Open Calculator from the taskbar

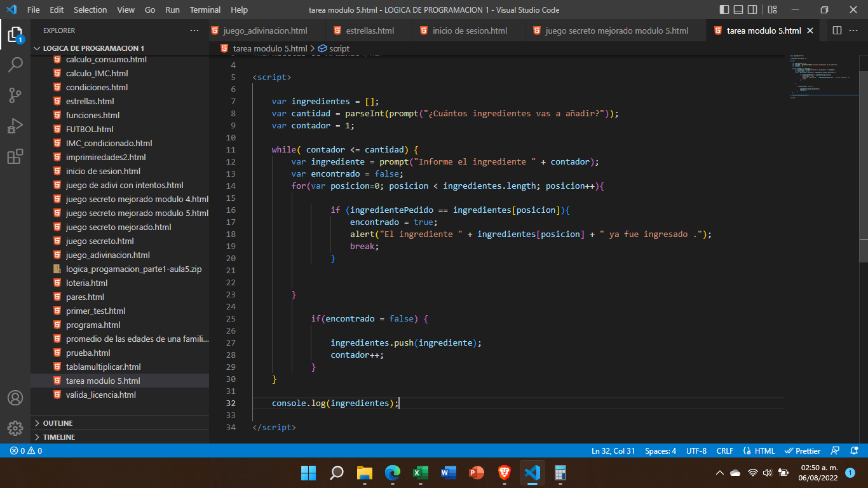tap(560, 473)
